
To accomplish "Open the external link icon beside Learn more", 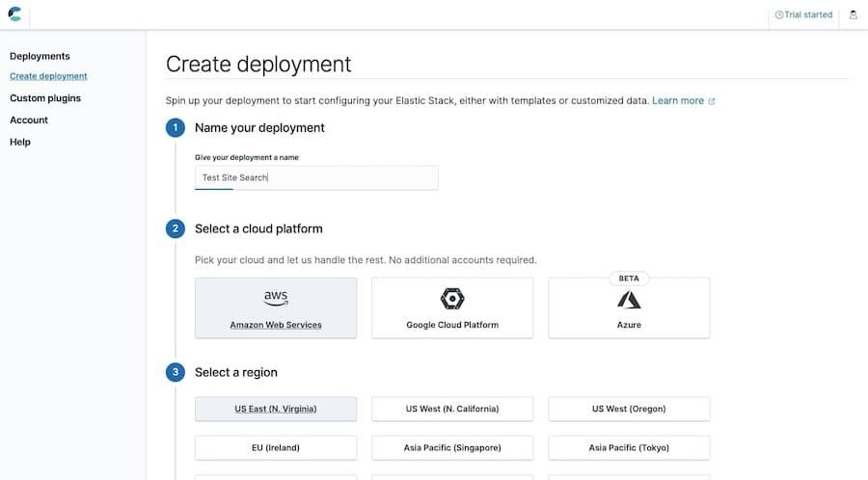I will 712,101.
